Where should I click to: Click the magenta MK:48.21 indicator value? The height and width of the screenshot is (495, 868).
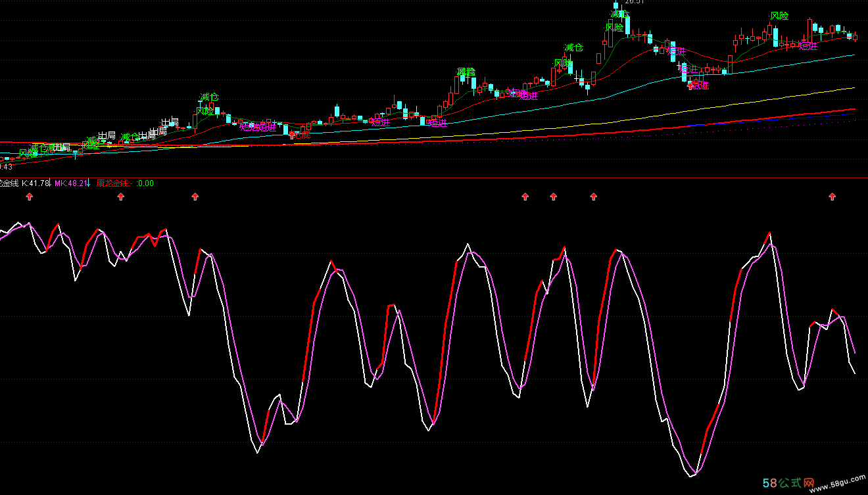(70, 183)
